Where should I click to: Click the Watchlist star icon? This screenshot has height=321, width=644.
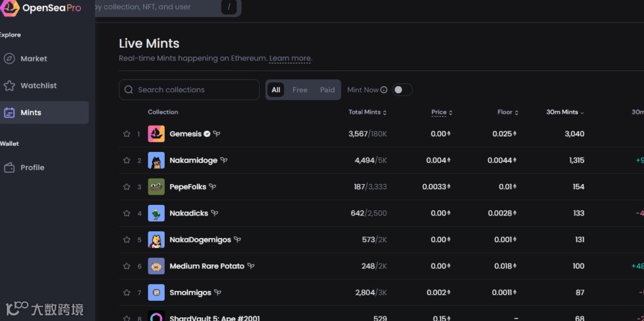point(9,85)
